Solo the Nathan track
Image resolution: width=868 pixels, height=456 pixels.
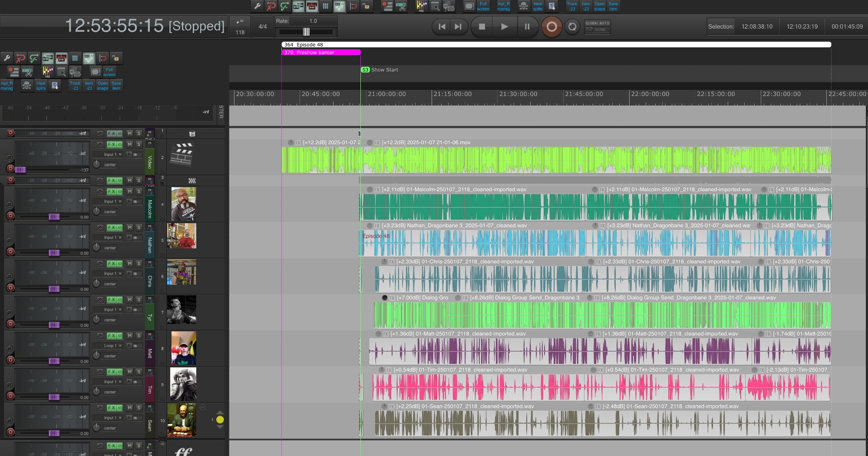[139, 228]
